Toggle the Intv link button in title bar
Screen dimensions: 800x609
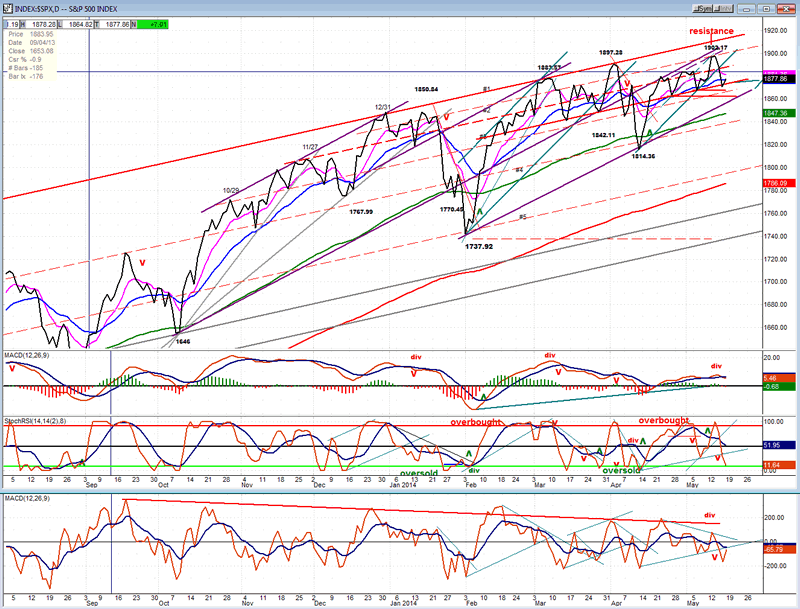[x=723, y=9]
